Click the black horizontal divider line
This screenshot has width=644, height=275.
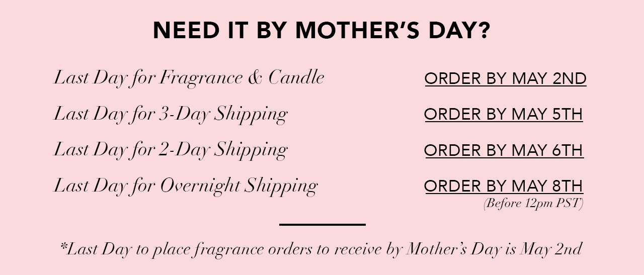click(x=323, y=225)
